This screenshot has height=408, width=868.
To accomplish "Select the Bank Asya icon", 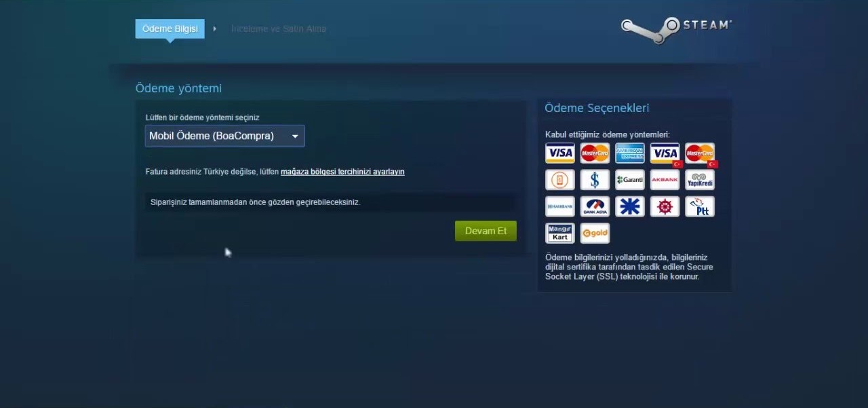I will [x=595, y=206].
